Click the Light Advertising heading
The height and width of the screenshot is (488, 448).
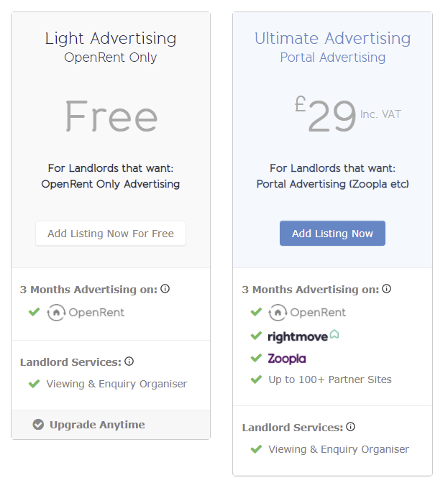[111, 40]
